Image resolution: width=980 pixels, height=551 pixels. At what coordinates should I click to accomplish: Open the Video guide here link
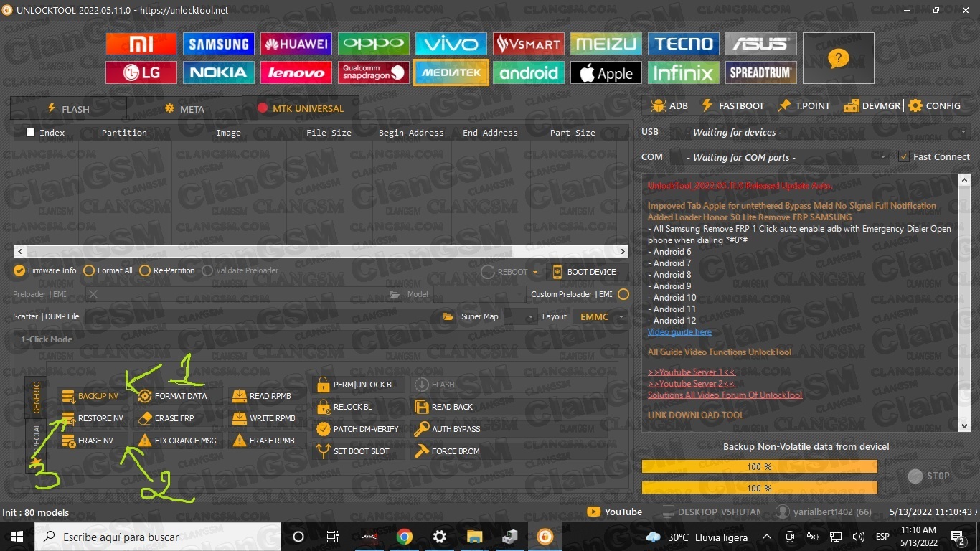pyautogui.click(x=679, y=332)
